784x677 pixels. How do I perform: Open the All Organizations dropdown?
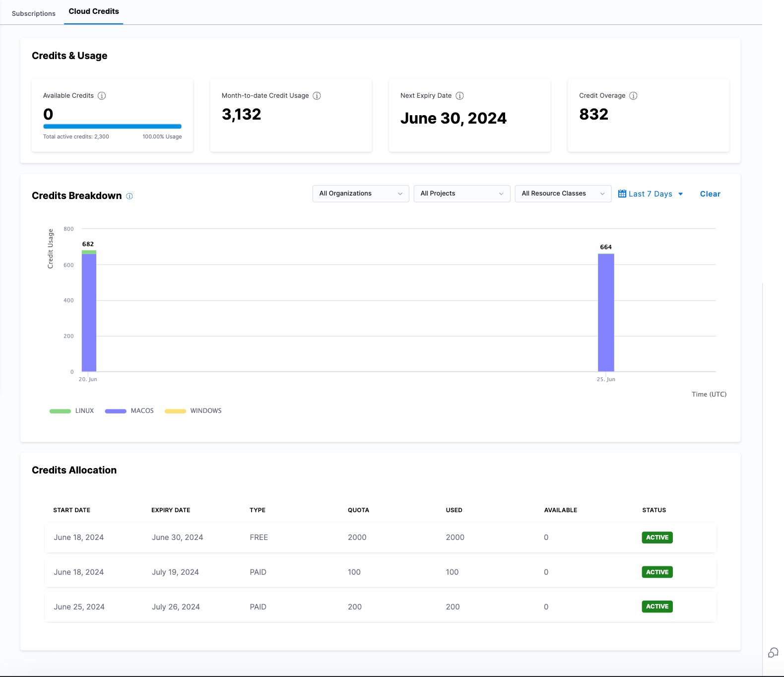tap(361, 194)
